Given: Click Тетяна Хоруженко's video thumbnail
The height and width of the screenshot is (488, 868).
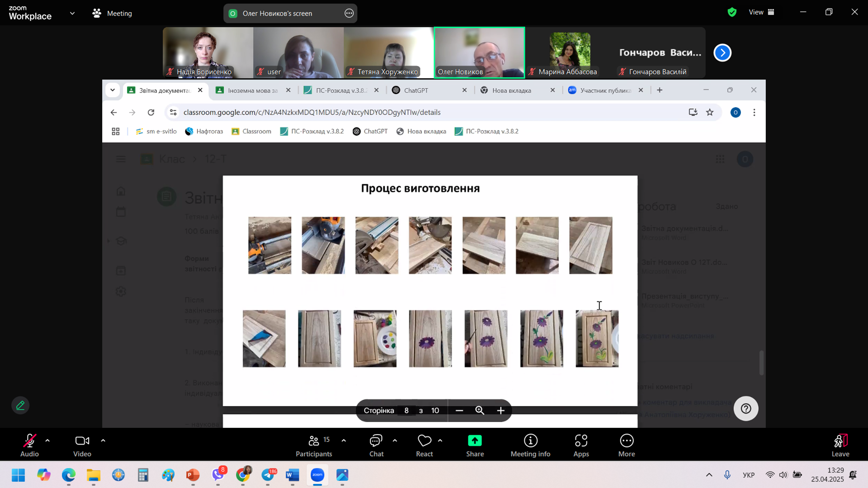Looking at the screenshot, I should point(388,52).
